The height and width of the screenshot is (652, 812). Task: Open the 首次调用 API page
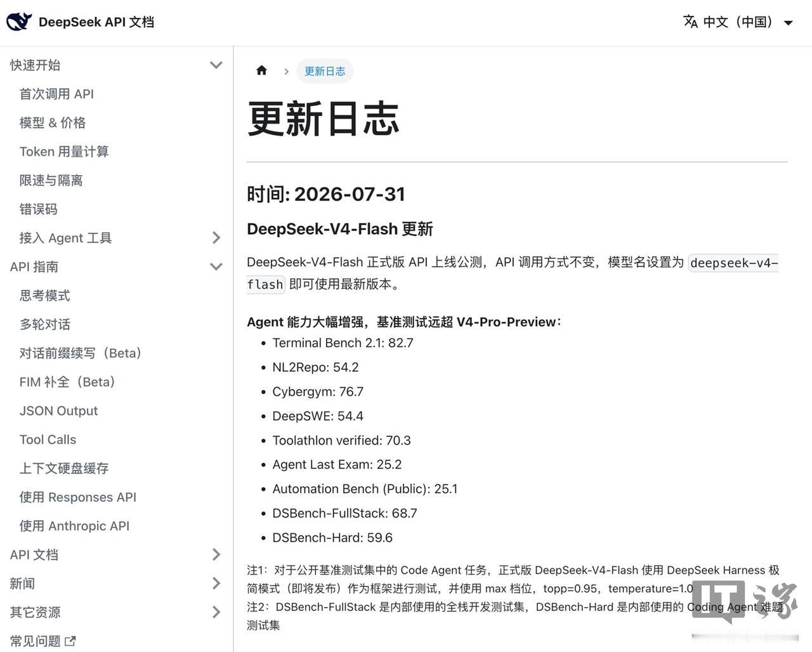[56, 94]
